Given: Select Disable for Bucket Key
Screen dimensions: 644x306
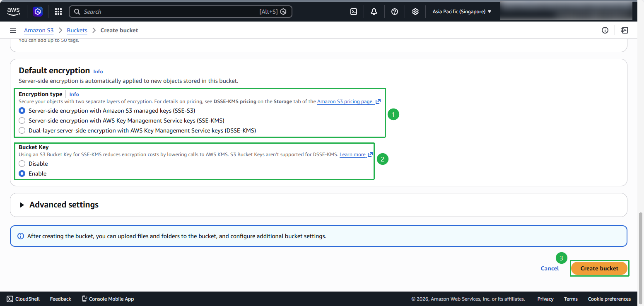Looking at the screenshot, I should tap(22, 164).
